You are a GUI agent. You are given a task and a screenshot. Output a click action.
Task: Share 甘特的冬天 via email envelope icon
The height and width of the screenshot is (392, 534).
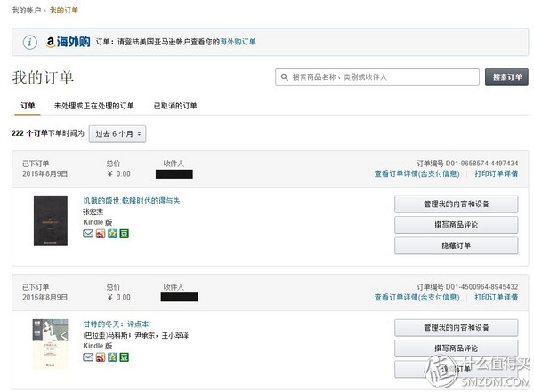[x=88, y=357]
